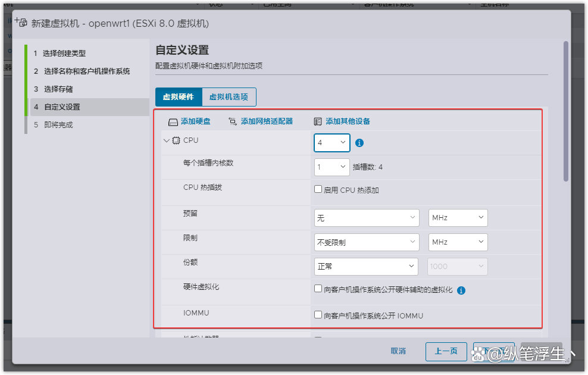Click the info icon next to CPU count
The width and height of the screenshot is (588, 375).
coord(359,143)
